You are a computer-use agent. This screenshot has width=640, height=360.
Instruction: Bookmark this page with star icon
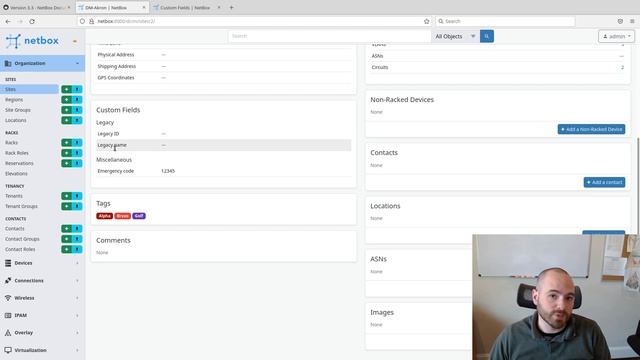coord(427,21)
